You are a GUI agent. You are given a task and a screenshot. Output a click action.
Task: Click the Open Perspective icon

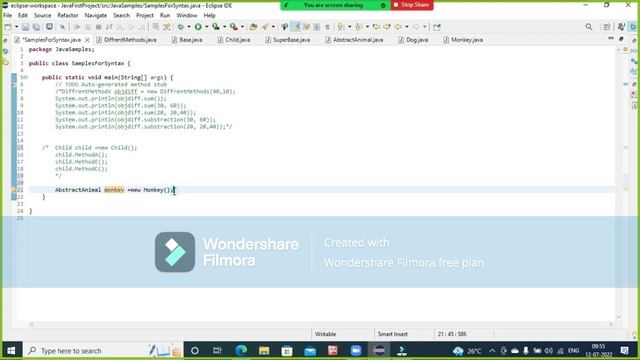click(607, 27)
